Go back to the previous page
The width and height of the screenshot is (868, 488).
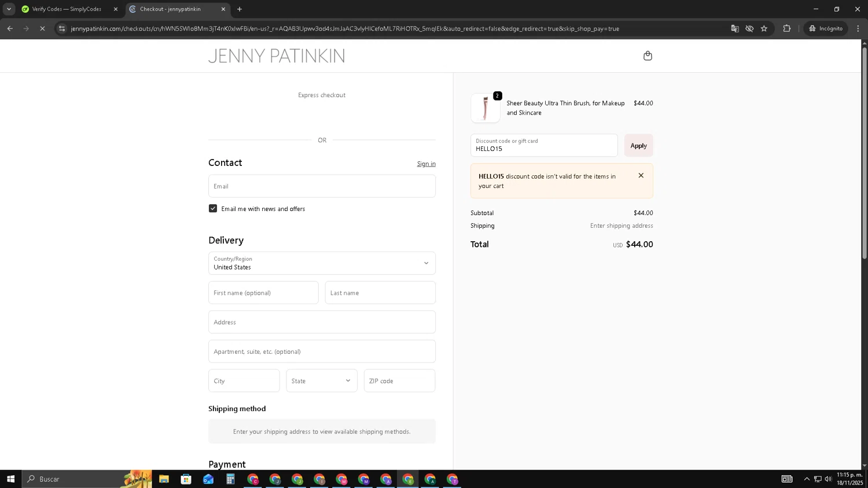(10, 28)
